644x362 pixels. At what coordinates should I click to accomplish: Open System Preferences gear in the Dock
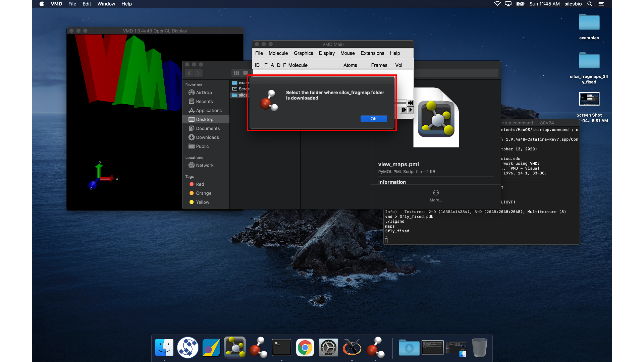[328, 348]
